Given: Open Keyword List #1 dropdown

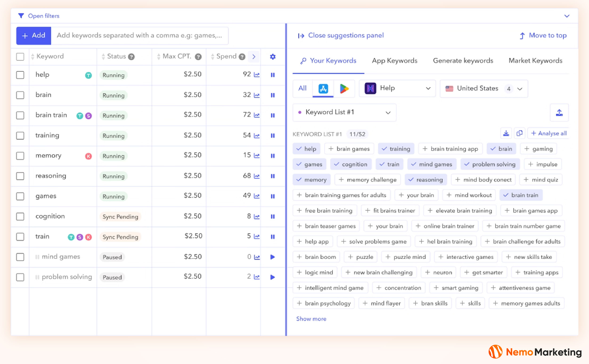Looking at the screenshot, I should [344, 112].
